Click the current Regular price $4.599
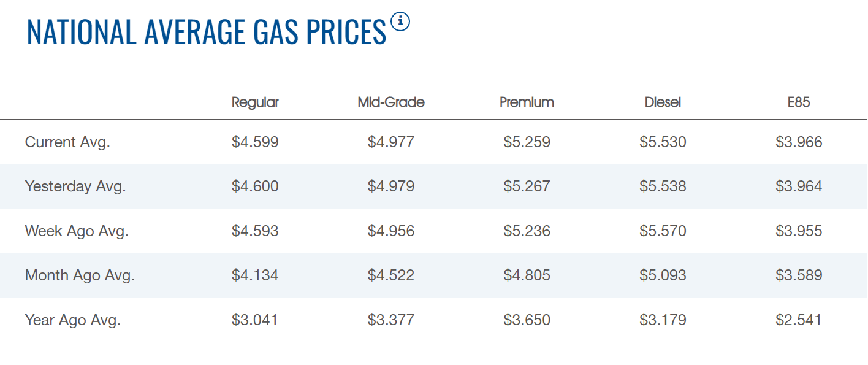The width and height of the screenshot is (868, 365). click(255, 142)
